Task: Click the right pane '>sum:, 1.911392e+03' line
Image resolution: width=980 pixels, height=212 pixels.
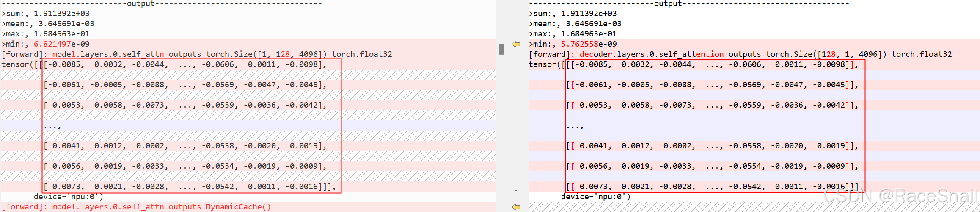Action: click(573, 14)
